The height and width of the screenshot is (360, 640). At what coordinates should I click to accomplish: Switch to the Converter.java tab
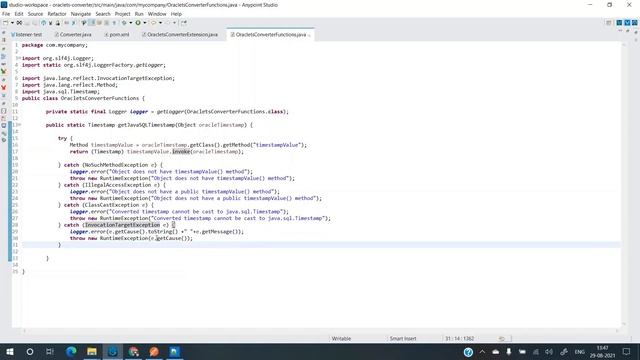click(73, 35)
